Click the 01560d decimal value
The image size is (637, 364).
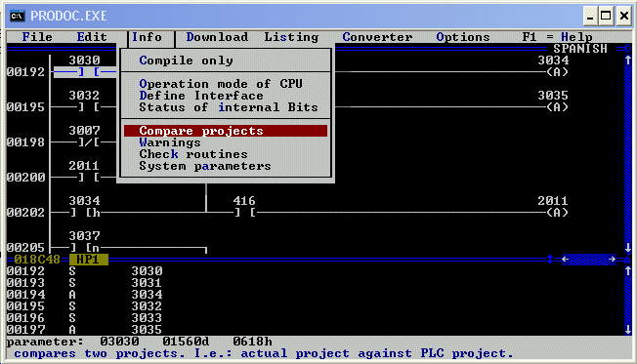tap(186, 342)
